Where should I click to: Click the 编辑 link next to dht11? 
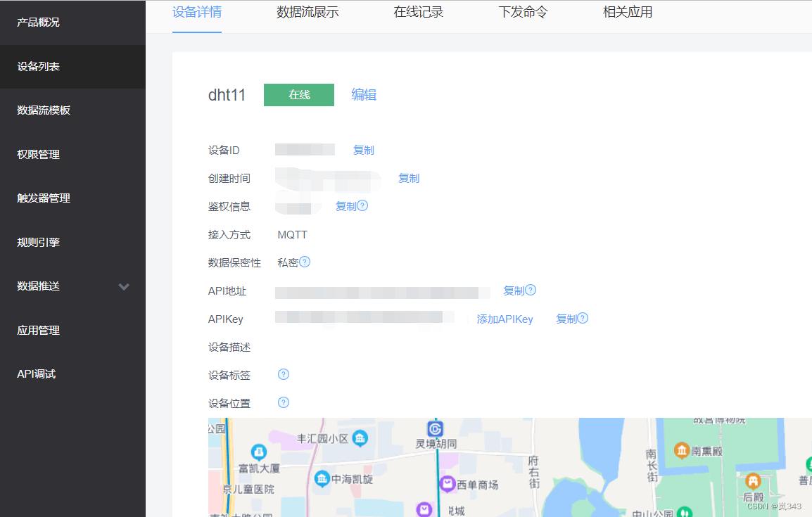(364, 94)
